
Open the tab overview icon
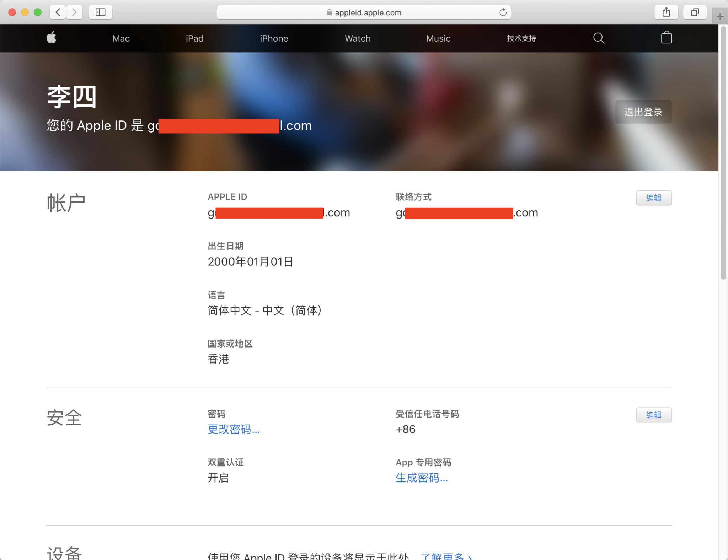pos(695,12)
